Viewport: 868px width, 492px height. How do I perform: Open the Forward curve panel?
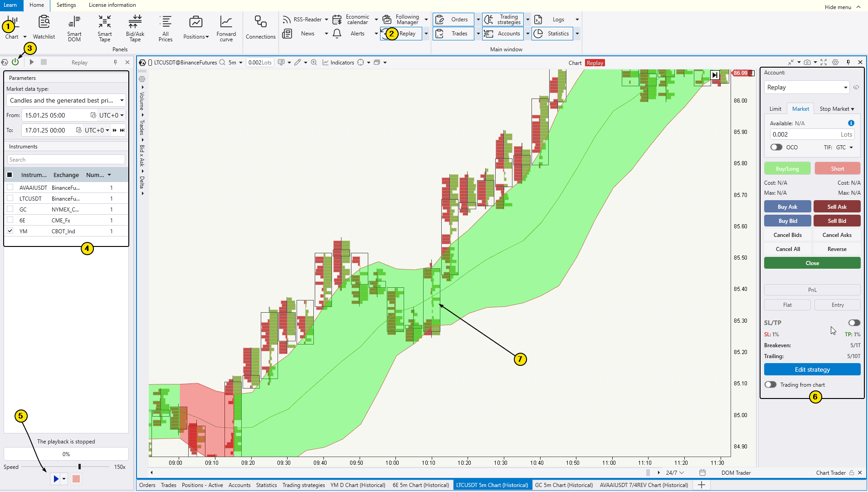tap(226, 29)
